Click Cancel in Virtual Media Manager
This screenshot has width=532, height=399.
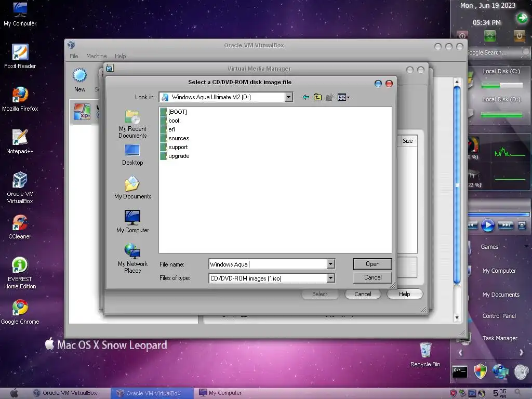coord(363,294)
